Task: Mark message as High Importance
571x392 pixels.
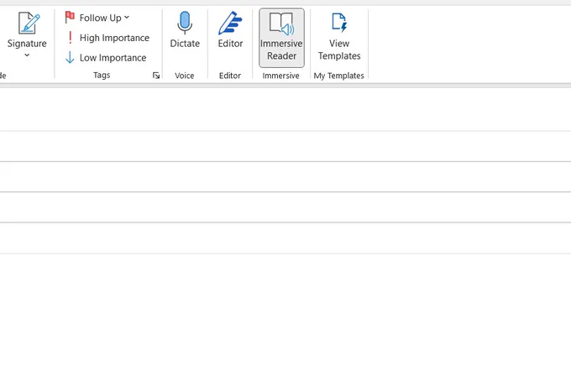Action: coord(107,38)
